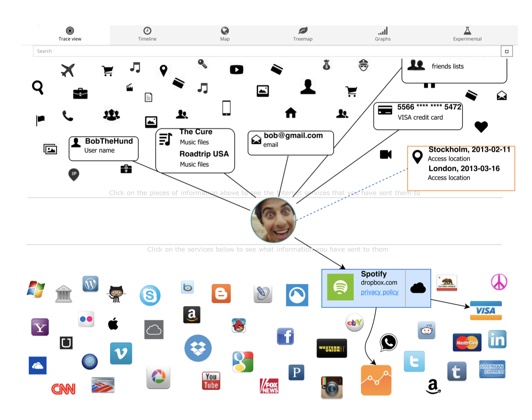532x420 pixels.
Task: Click the Yahoo service icon
Action: (x=40, y=327)
